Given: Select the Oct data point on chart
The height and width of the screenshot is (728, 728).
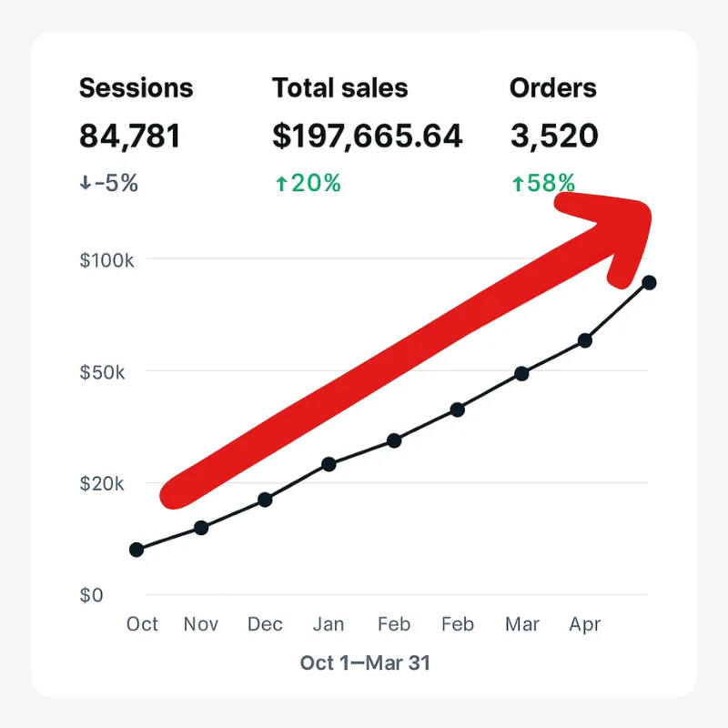Looking at the screenshot, I should coord(136,550).
